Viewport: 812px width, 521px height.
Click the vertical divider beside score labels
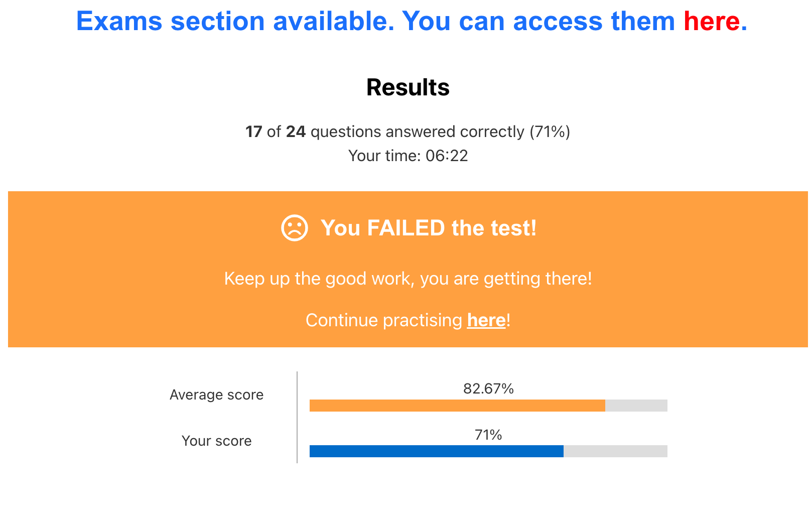297,417
